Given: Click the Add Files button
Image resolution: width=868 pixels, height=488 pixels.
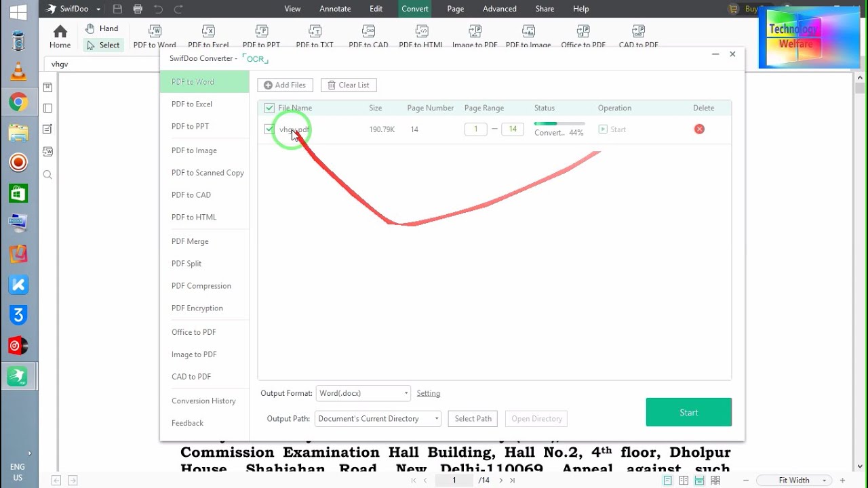Looking at the screenshot, I should pos(285,85).
